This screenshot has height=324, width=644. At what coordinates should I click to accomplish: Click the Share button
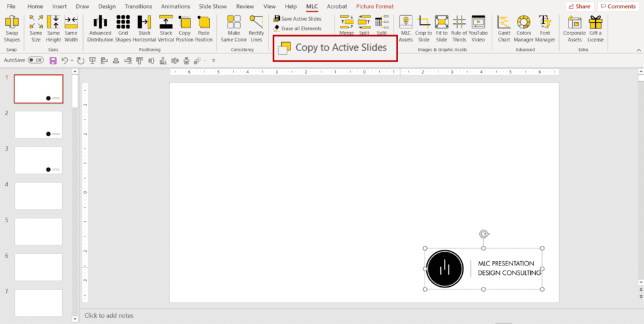(579, 6)
